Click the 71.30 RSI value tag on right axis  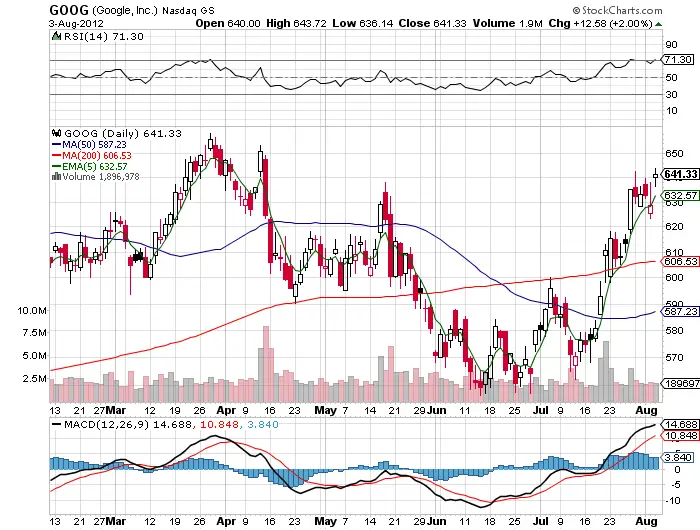coord(678,59)
